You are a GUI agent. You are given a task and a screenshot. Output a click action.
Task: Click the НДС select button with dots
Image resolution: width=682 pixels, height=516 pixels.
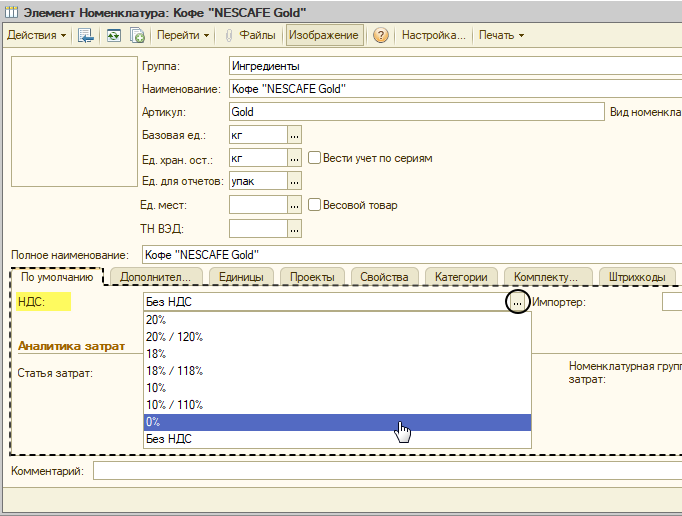[517, 302]
